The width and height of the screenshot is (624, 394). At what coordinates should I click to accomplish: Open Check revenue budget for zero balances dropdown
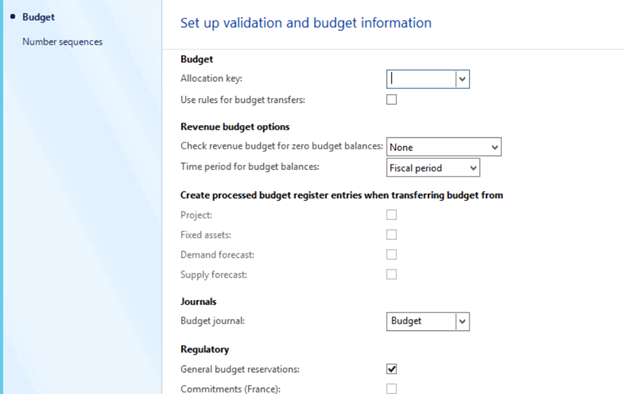click(x=444, y=147)
